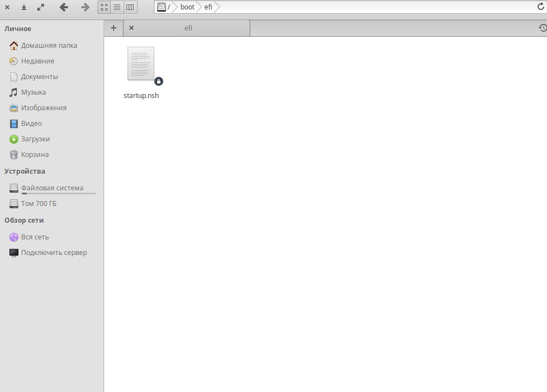The height and width of the screenshot is (392, 547).
Task: Click the disk usage bar under Файловая система
Action: (58, 193)
